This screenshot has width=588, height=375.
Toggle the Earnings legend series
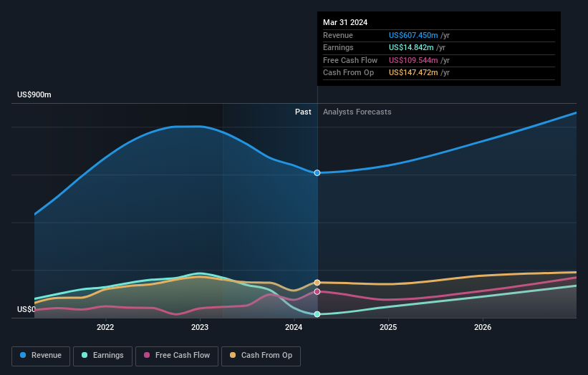coord(102,356)
